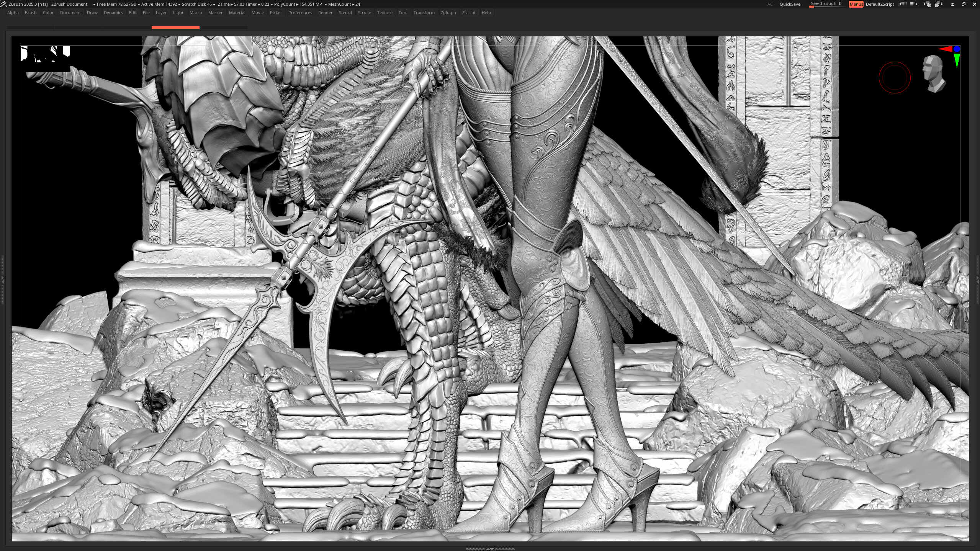Click the ZBrush logo icon in title bar
Viewport: 980px width, 551px height.
[3, 4]
